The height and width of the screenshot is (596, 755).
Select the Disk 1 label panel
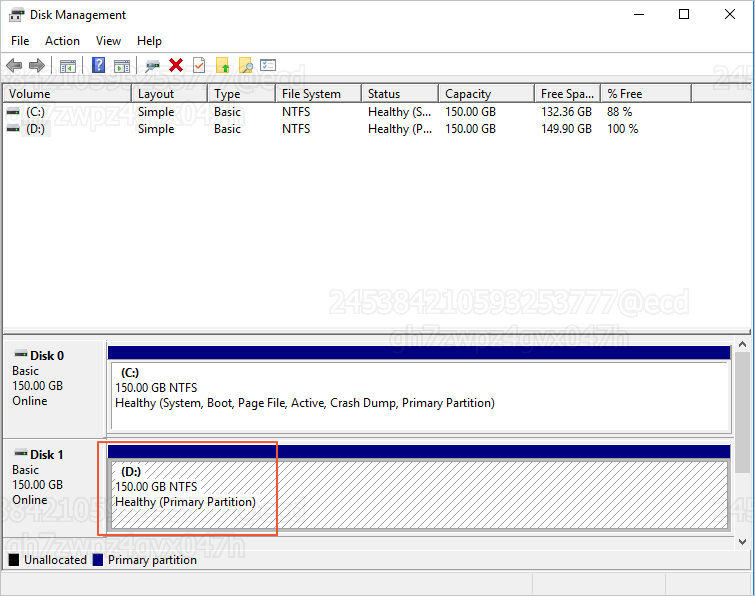coord(54,487)
